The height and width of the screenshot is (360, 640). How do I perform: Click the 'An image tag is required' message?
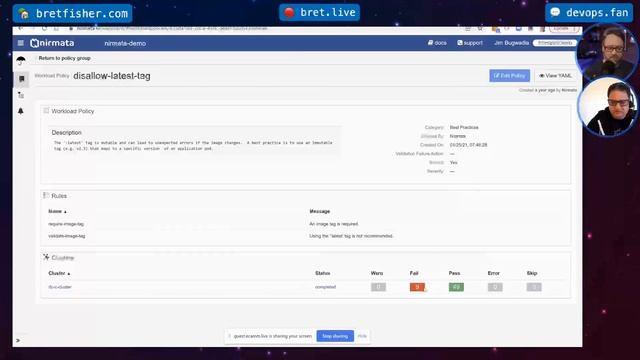pyautogui.click(x=333, y=224)
